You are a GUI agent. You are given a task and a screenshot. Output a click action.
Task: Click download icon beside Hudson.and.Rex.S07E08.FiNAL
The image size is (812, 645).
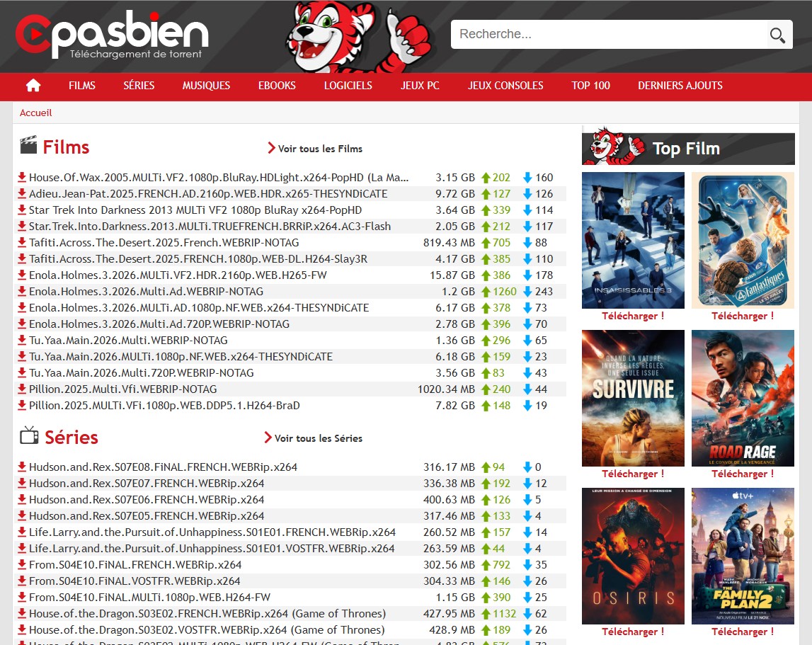(x=22, y=467)
